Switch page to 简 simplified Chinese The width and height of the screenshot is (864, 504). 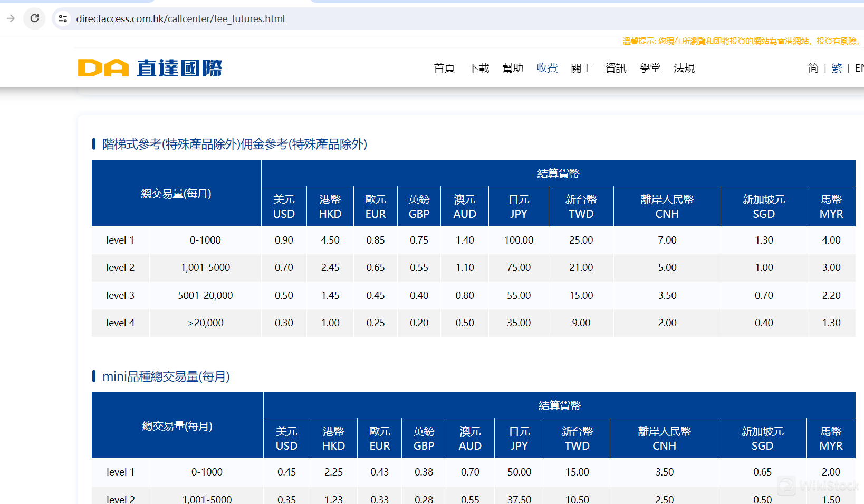click(813, 68)
